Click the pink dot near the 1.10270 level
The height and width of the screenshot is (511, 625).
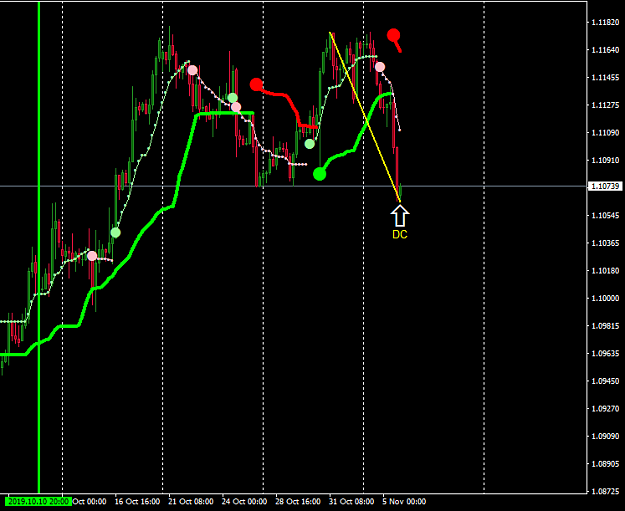[x=92, y=256]
